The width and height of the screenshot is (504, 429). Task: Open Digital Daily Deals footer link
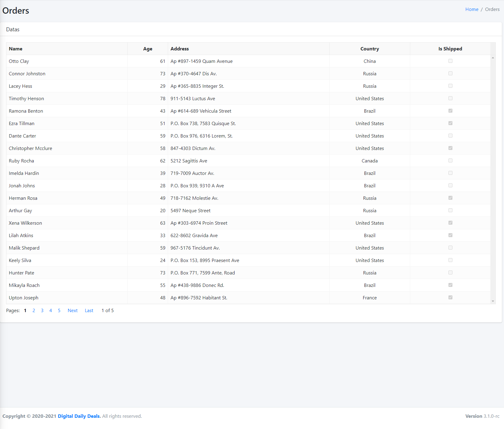click(x=79, y=416)
